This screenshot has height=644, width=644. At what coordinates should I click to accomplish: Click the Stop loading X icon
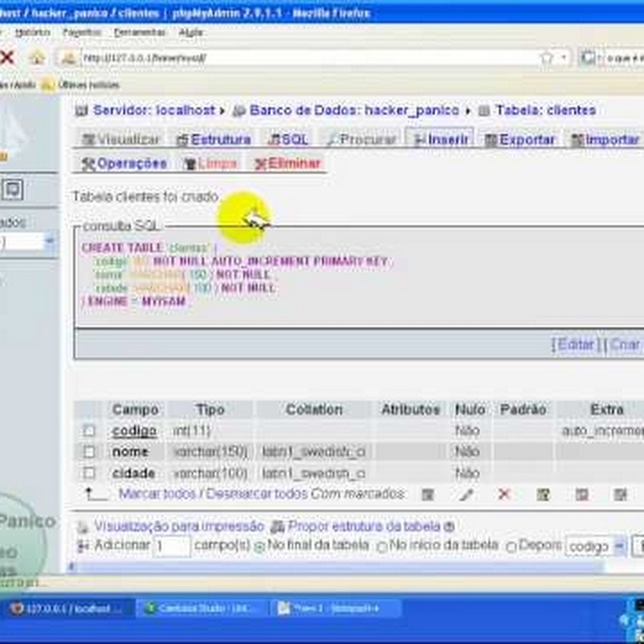click(x=8, y=58)
